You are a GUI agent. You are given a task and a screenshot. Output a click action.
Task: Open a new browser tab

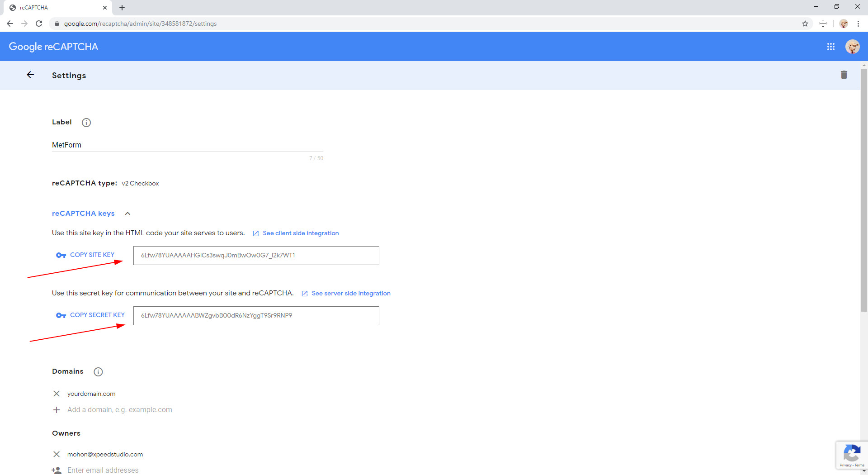[x=122, y=8]
